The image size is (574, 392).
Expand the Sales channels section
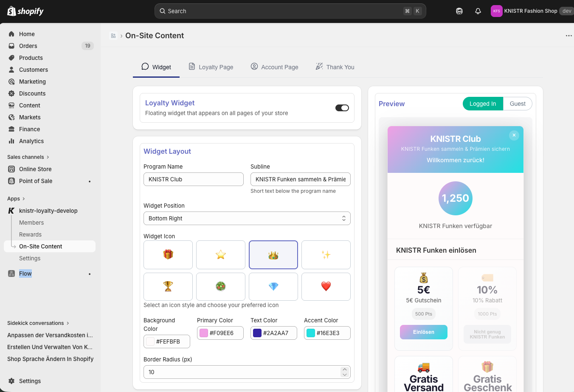click(x=28, y=157)
